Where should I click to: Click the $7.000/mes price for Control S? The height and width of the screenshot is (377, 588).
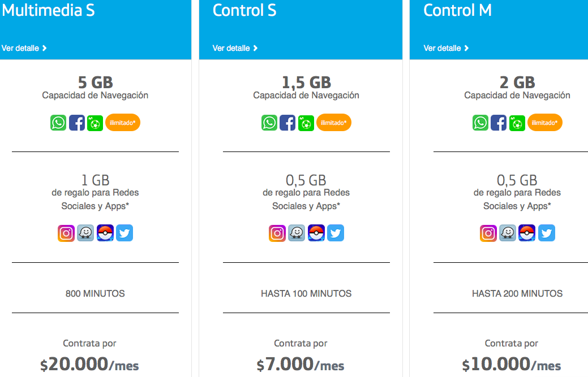tap(300, 365)
